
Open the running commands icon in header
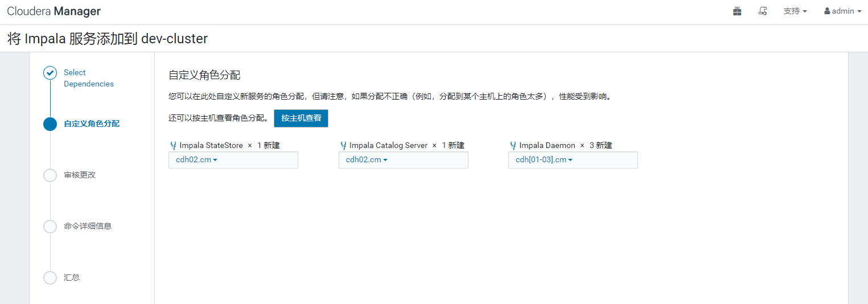763,11
